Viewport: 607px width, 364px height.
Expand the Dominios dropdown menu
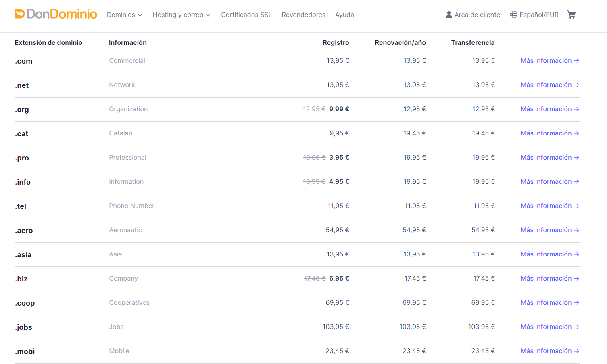click(124, 15)
